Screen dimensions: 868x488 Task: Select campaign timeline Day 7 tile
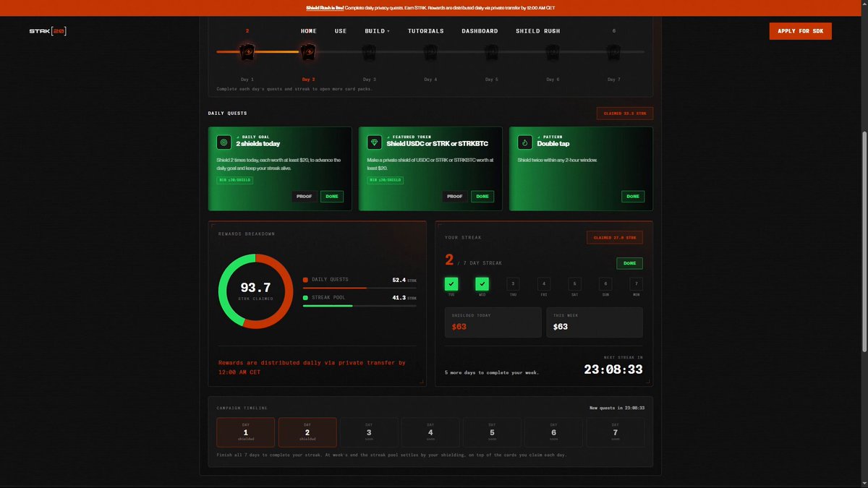(615, 432)
